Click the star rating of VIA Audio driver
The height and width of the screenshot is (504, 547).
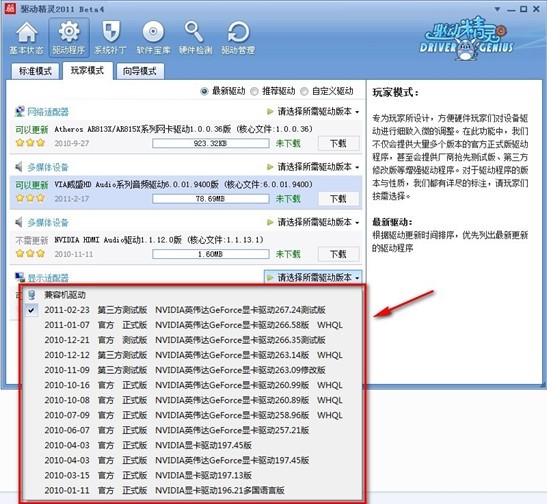coord(30,198)
